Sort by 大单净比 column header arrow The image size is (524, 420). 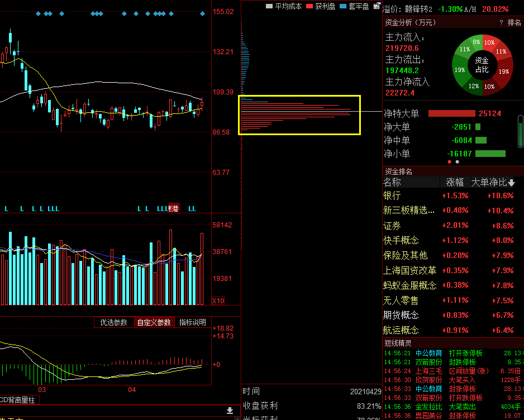511,183
